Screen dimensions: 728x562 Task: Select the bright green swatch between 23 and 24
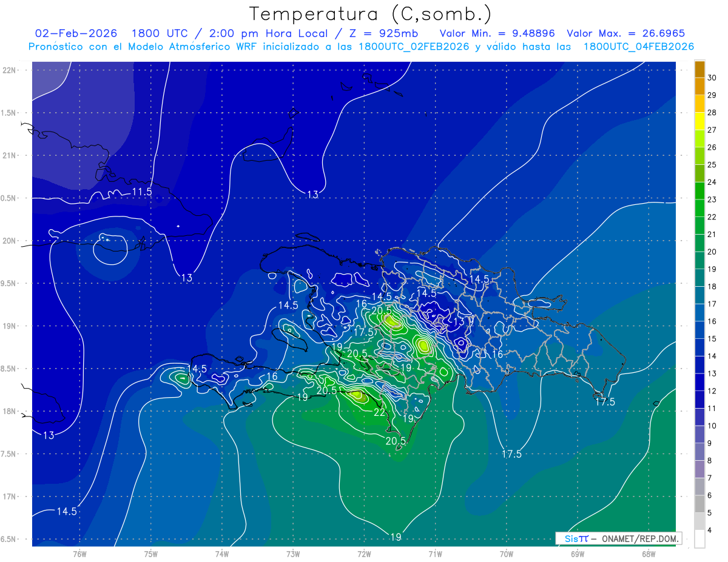[699, 191]
